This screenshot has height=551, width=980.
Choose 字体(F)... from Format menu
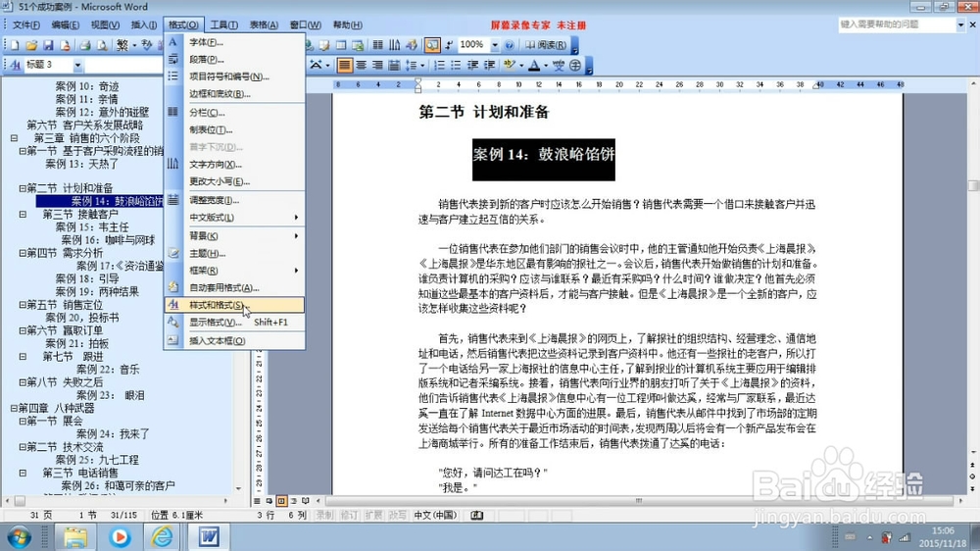coord(234,42)
